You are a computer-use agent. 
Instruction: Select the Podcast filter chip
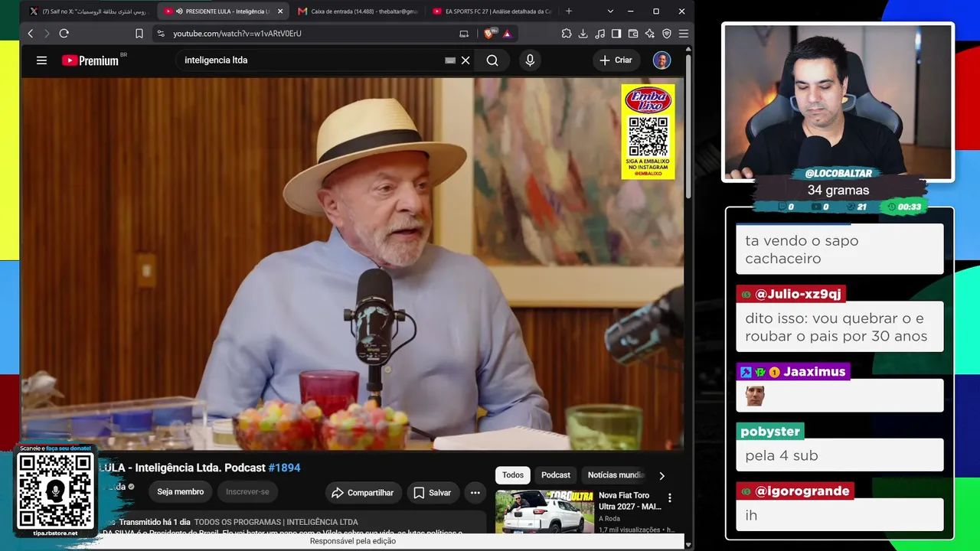(x=556, y=475)
